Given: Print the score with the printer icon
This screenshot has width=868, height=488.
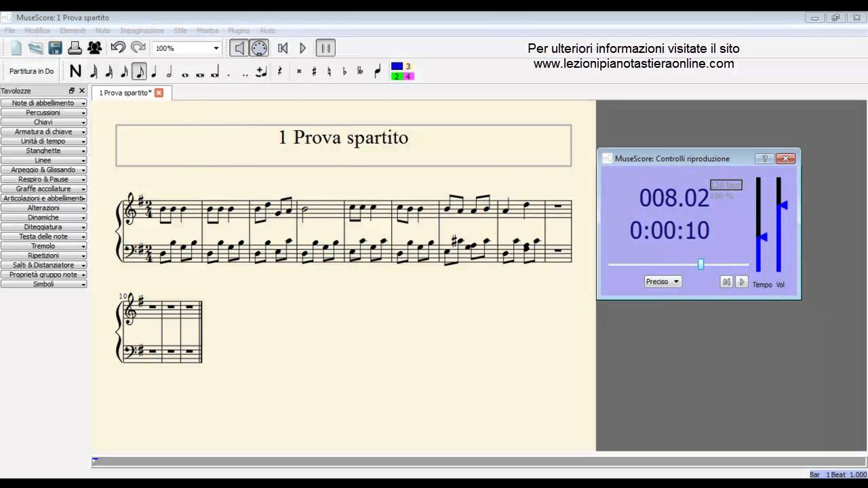Looking at the screenshot, I should tap(75, 48).
